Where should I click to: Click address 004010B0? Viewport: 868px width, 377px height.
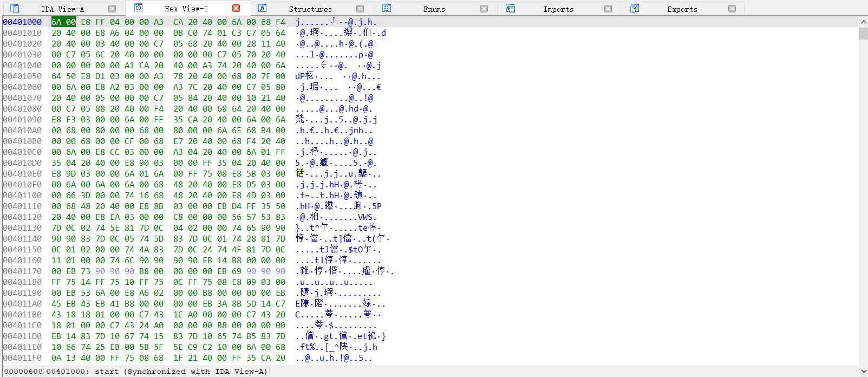(22, 141)
